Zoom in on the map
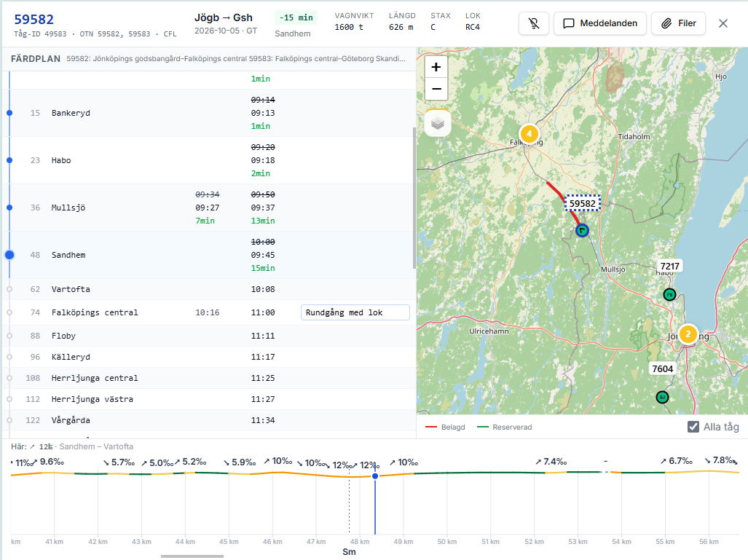Viewport: 748px width, 560px height. click(x=436, y=67)
